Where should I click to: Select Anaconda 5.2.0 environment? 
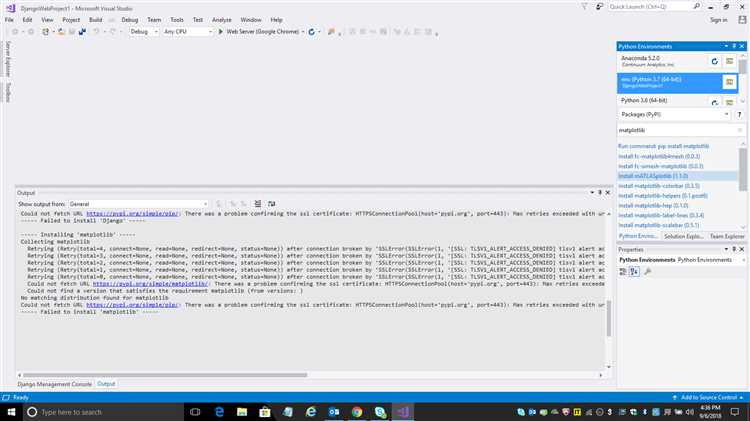point(662,61)
